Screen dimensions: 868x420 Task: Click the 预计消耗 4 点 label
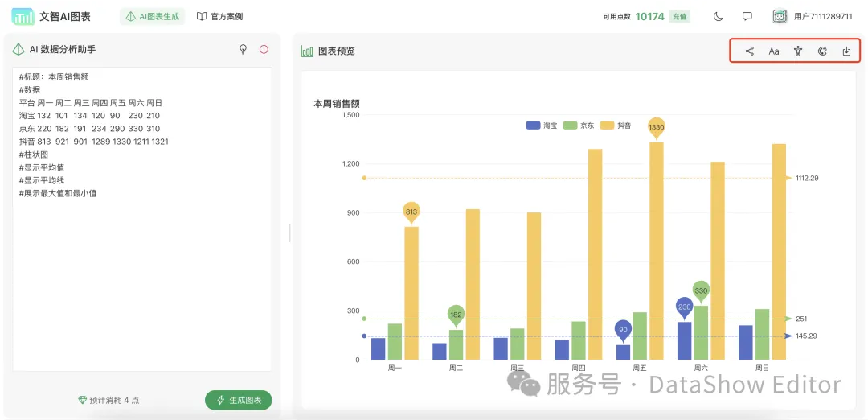109,400
